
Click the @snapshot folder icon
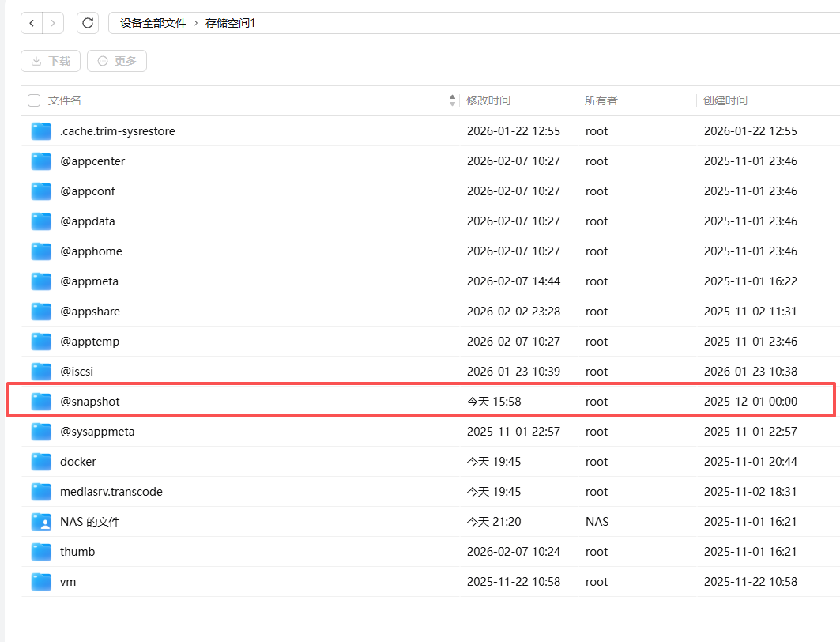click(41, 402)
